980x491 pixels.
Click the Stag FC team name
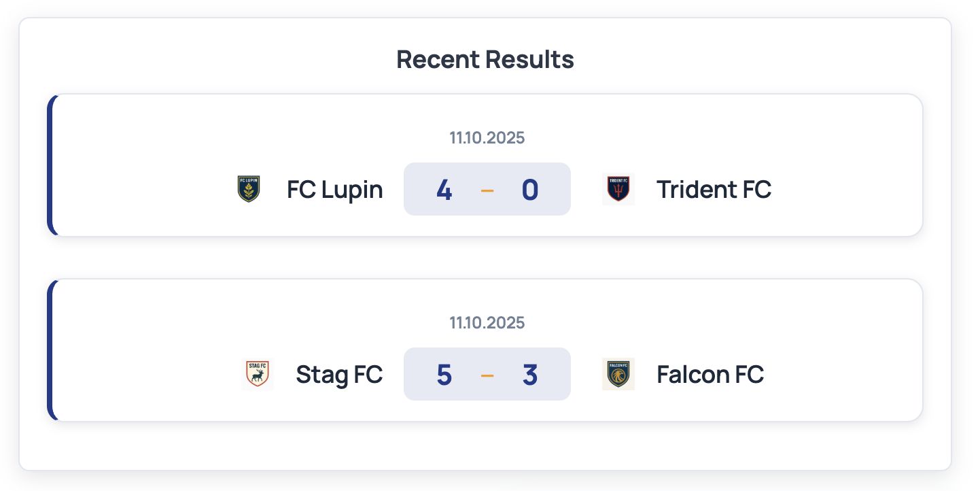(x=339, y=374)
